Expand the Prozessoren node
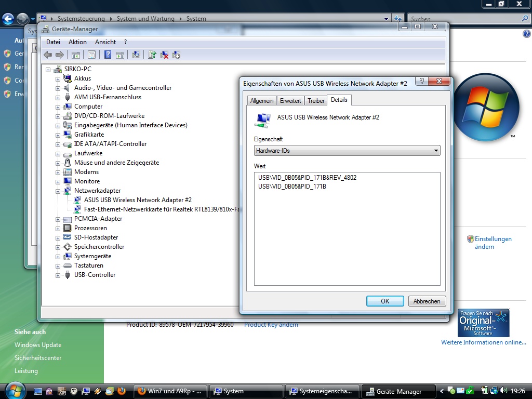 click(x=58, y=229)
